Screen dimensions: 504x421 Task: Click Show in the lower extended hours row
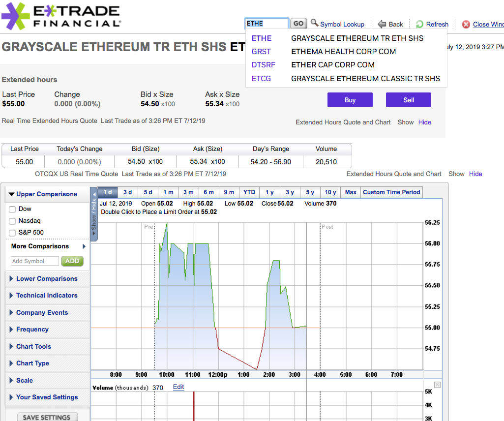click(456, 174)
